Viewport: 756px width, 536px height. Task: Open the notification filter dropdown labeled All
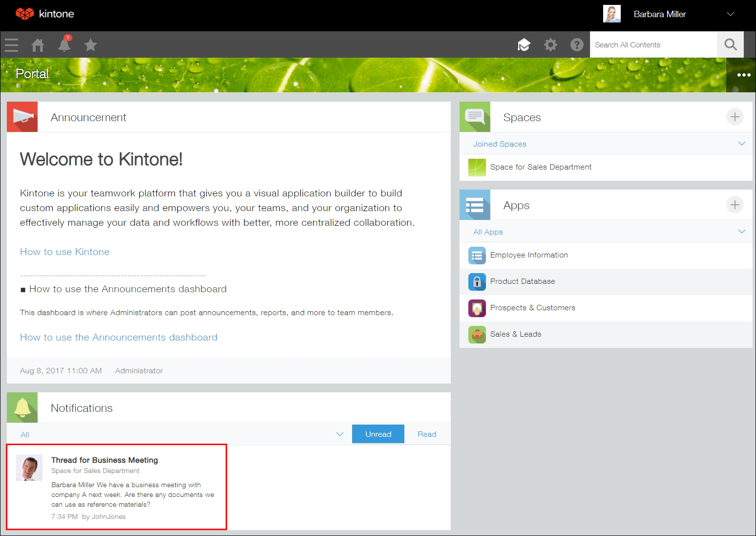[339, 434]
